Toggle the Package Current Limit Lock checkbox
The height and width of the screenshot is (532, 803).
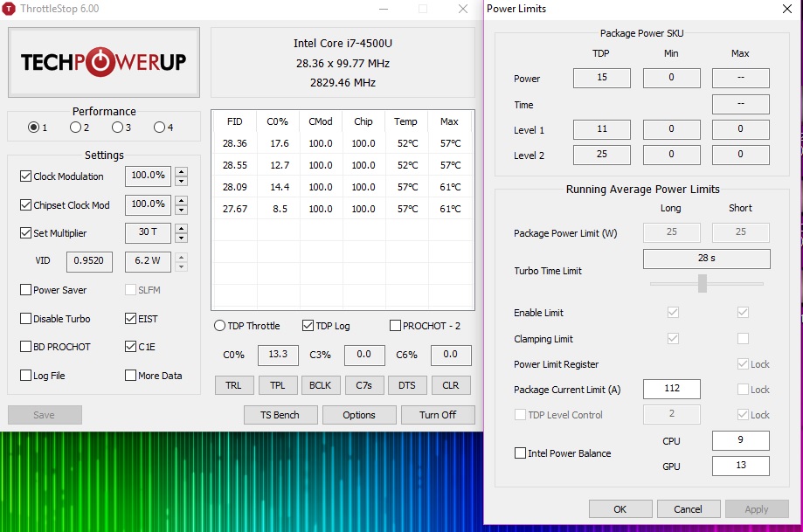click(x=743, y=389)
